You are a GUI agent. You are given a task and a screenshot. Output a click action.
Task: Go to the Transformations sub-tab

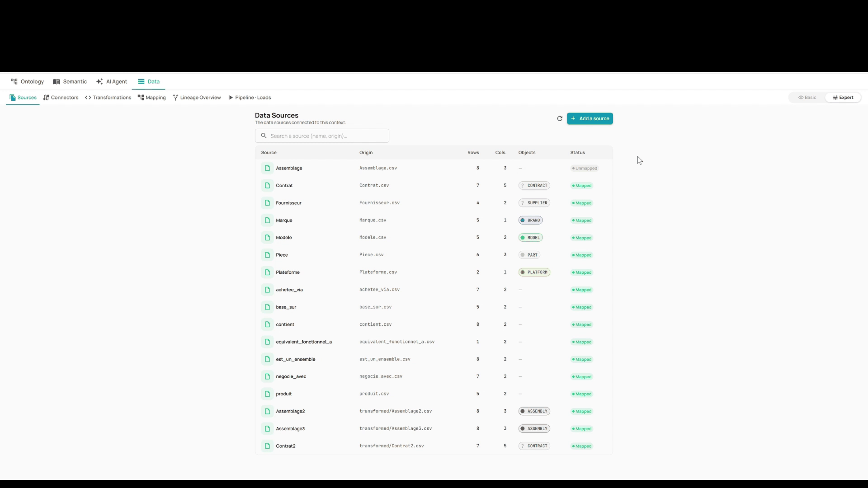(108, 98)
